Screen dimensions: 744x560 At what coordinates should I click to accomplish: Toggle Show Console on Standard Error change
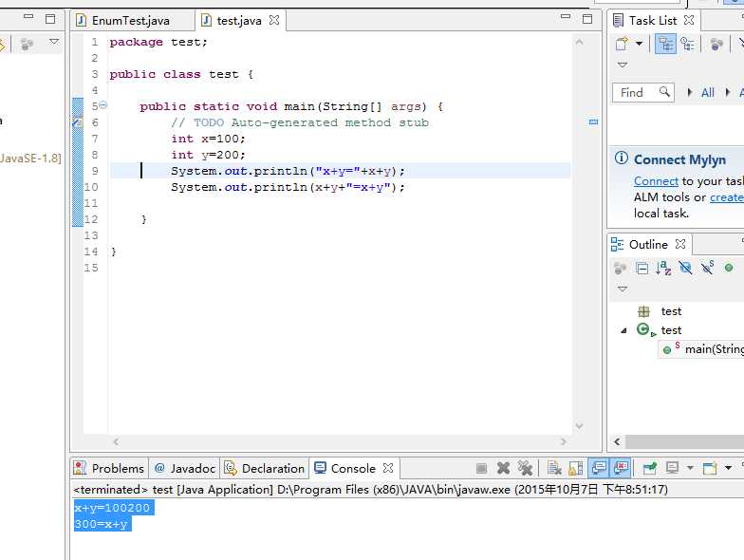[621, 469]
